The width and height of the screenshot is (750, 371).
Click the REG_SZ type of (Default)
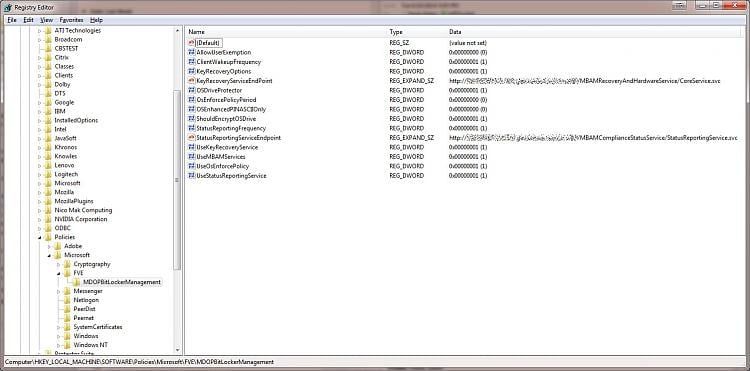click(x=399, y=43)
